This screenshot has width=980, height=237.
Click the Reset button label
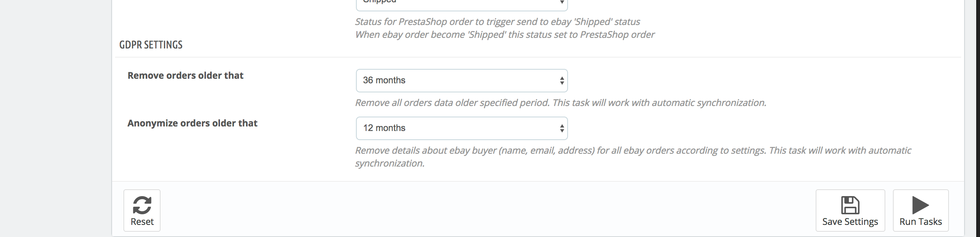[142, 221]
